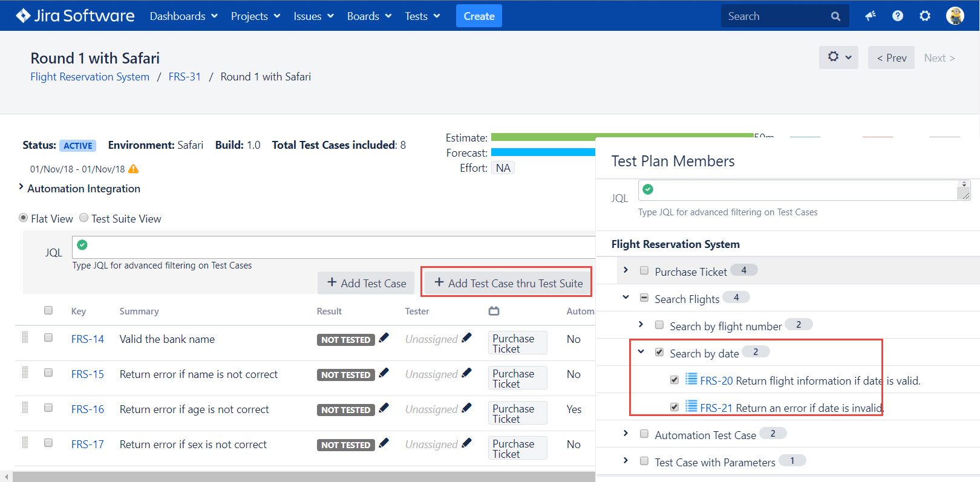Screen dimensions: 980x482
Task: Check the Purchase Ticket suite checkbox
Action: pyautogui.click(x=644, y=270)
